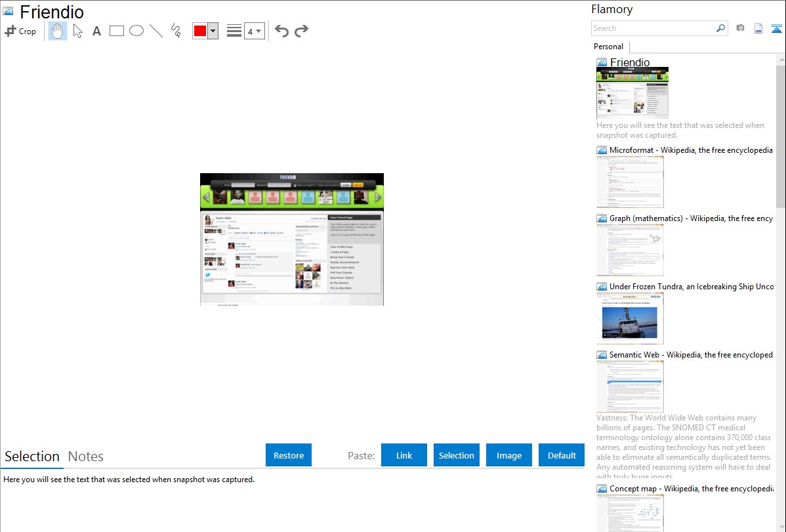Paste as Link
This screenshot has height=532, width=786.
pyautogui.click(x=404, y=455)
